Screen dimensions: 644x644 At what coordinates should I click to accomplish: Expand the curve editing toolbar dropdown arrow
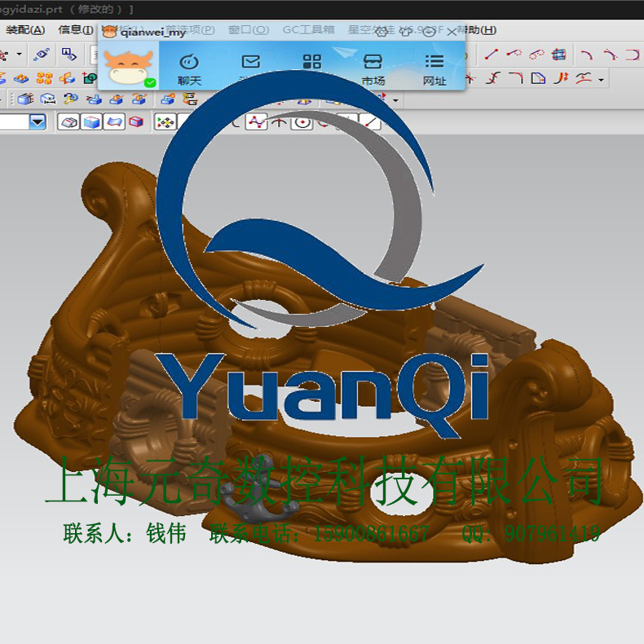[601, 79]
